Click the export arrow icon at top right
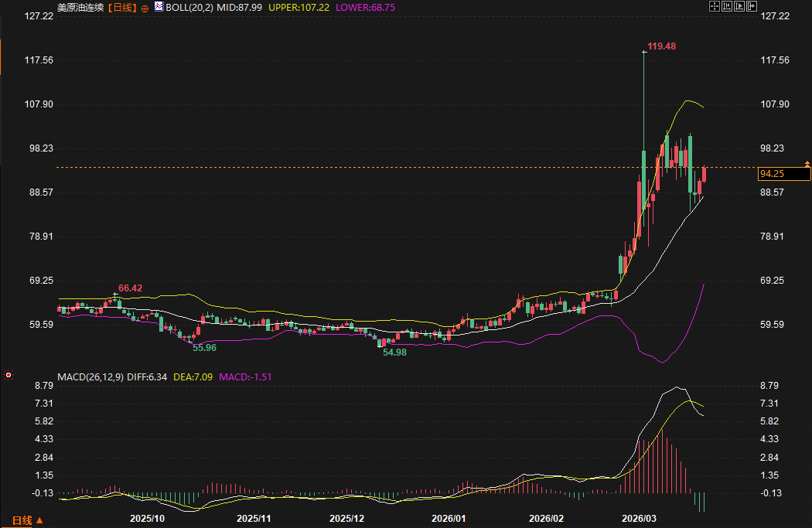The height and width of the screenshot is (528, 812). (751, 6)
